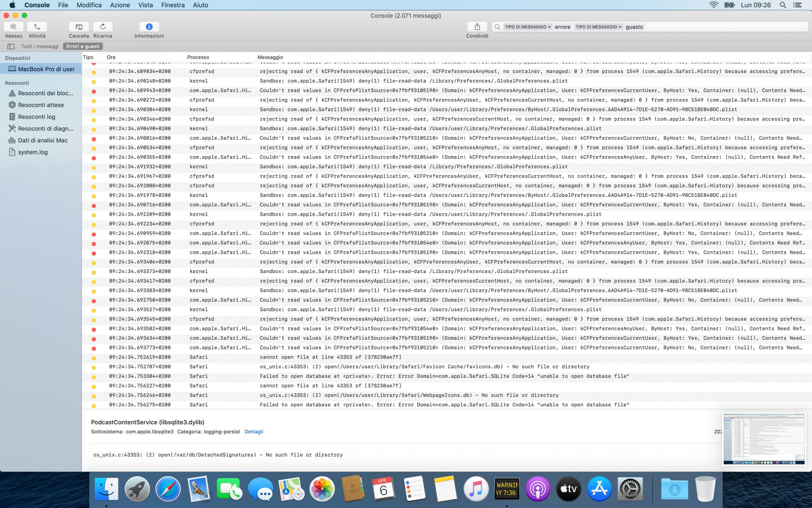This screenshot has width=812, height=508.
Task: Open Resoconti dei blocchi reports
Action: (41, 93)
